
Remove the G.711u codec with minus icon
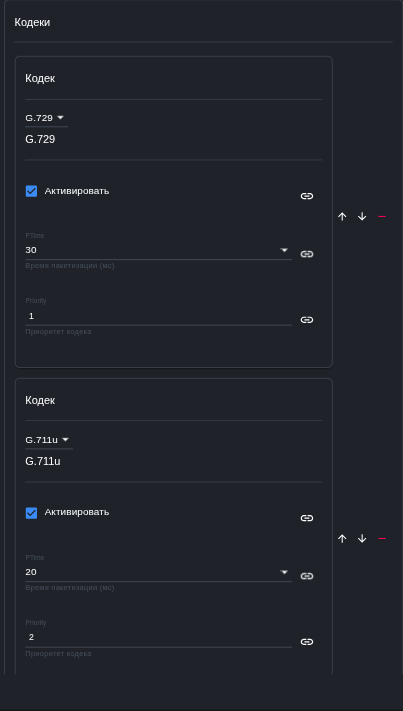382,539
